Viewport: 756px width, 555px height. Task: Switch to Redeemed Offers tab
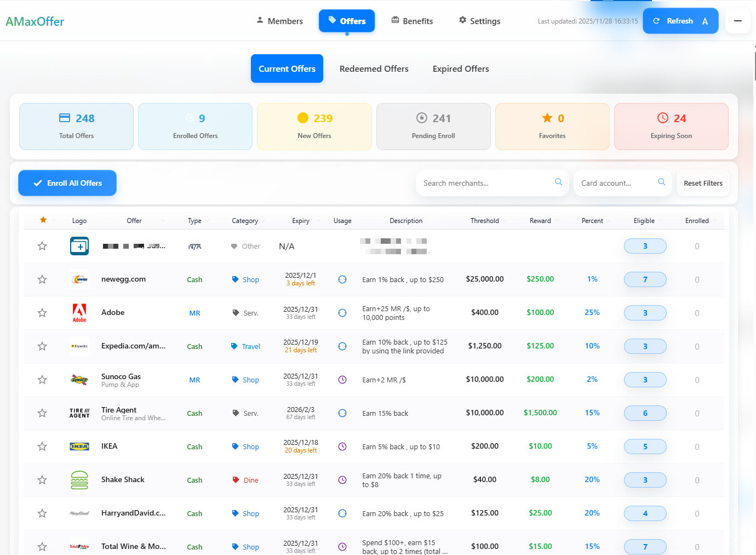click(374, 68)
